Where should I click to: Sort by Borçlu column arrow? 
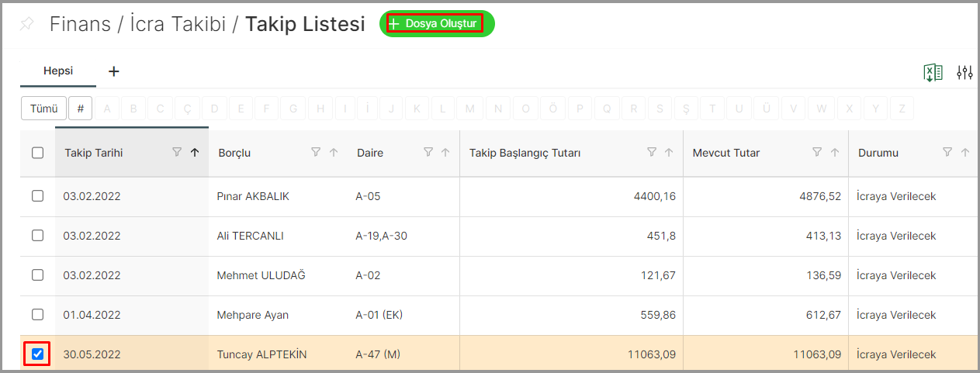334,153
